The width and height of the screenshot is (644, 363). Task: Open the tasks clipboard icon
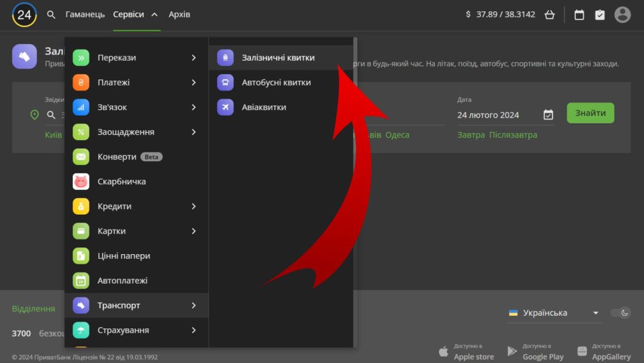point(600,14)
